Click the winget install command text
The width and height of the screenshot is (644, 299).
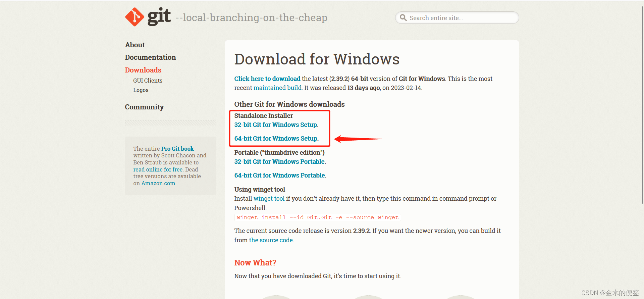[318, 217]
